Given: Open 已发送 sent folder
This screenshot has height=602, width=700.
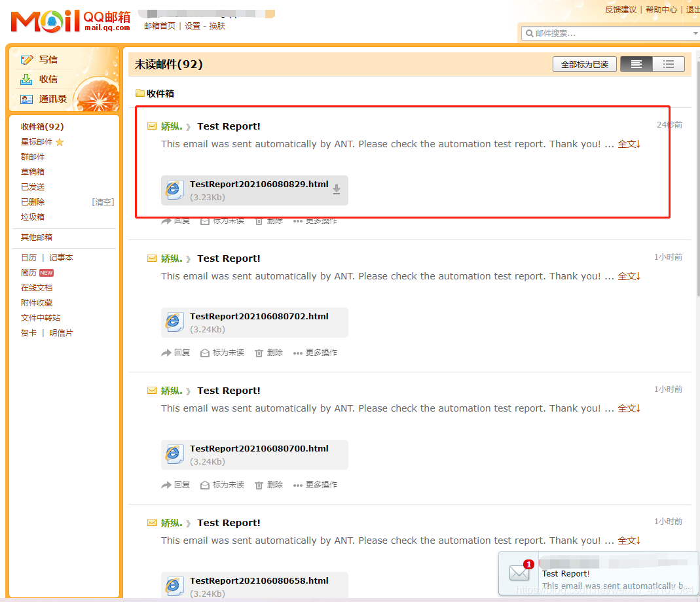Looking at the screenshot, I should pyautogui.click(x=33, y=187).
